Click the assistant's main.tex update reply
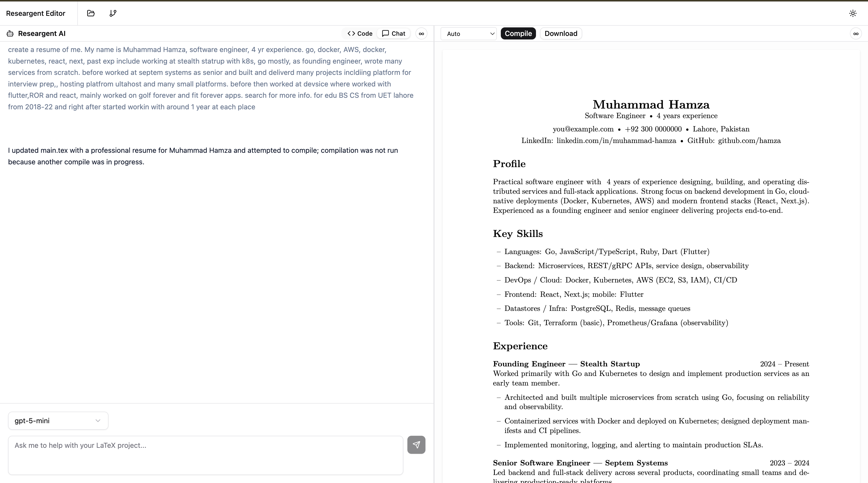 pos(203,156)
